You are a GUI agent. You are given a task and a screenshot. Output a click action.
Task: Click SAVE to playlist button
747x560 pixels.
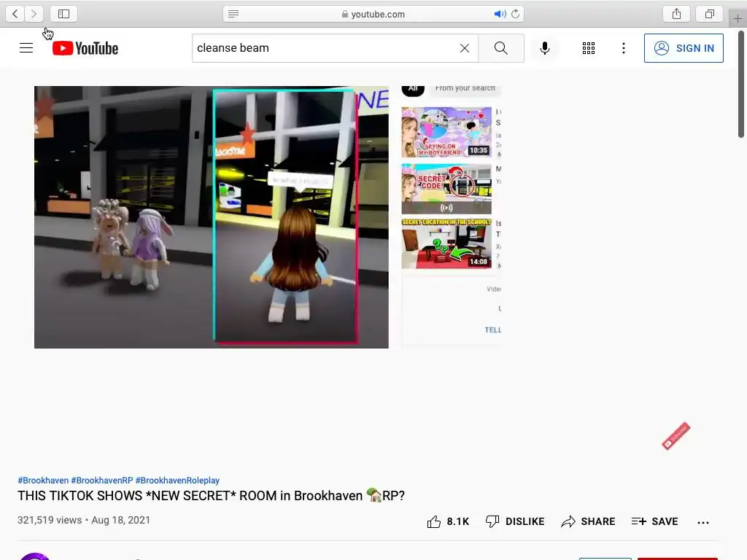[x=654, y=522]
